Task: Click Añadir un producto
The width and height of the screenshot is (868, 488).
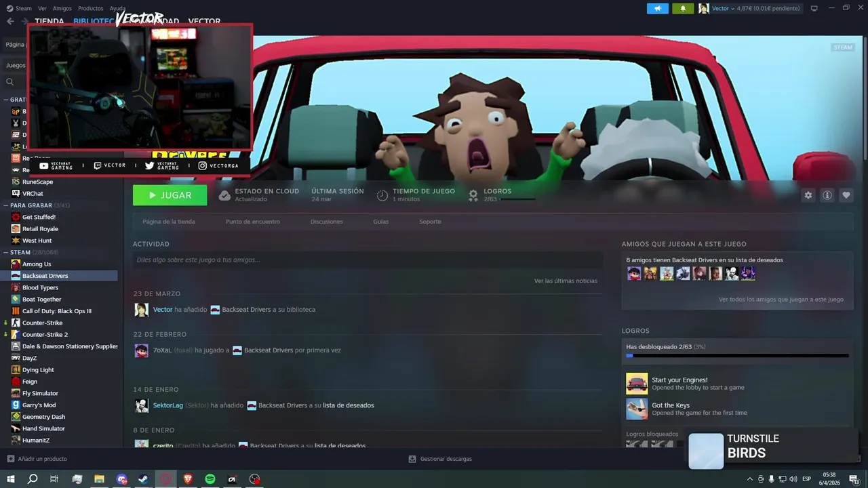Action: pyautogui.click(x=42, y=459)
